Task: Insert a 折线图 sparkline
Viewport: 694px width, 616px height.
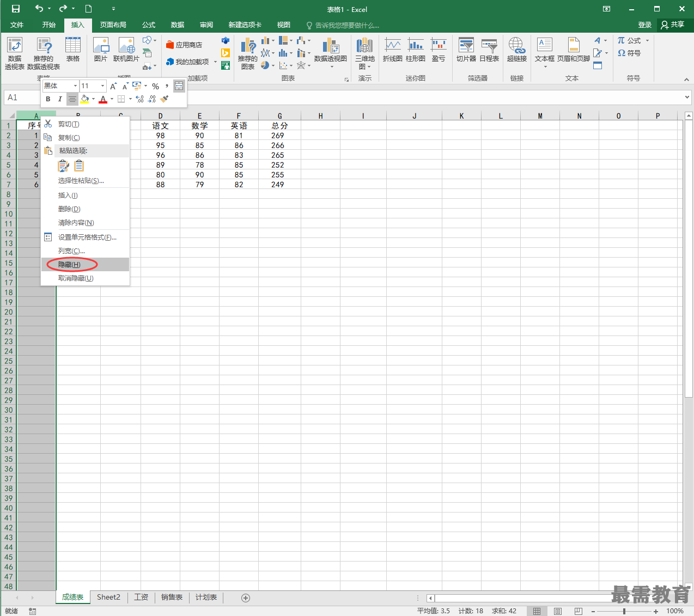Action: [x=392, y=50]
